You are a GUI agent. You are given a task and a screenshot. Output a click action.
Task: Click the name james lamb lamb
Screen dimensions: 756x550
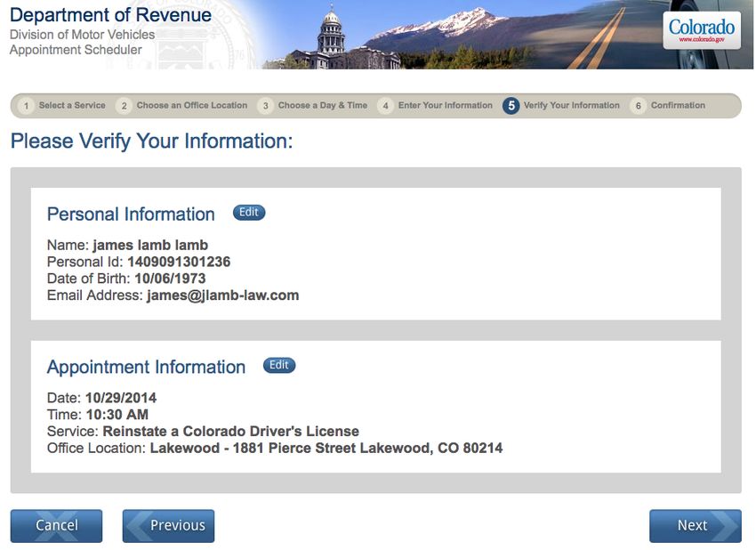click(150, 245)
